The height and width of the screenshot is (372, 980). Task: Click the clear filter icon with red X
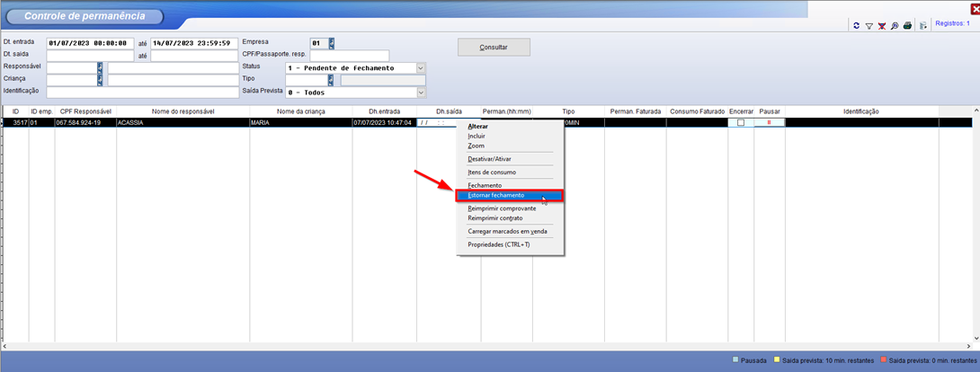pyautogui.click(x=882, y=25)
